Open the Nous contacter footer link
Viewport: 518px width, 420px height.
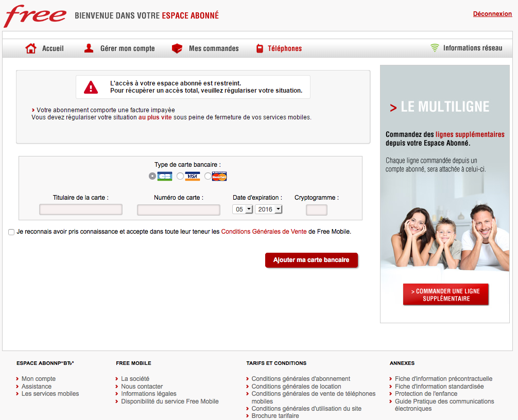coord(142,387)
